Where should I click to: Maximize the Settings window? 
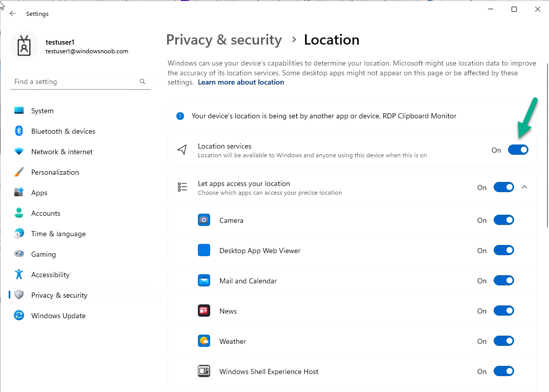click(x=514, y=9)
